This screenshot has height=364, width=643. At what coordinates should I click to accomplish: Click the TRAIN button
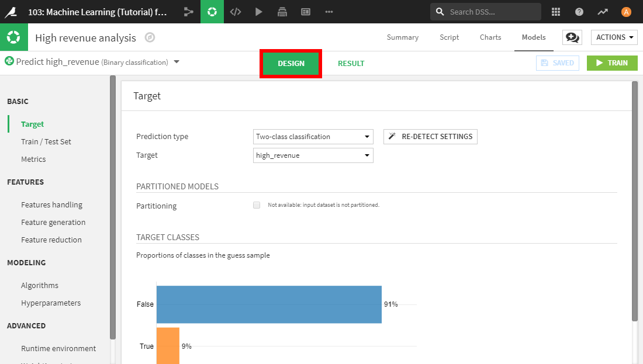[x=612, y=63]
